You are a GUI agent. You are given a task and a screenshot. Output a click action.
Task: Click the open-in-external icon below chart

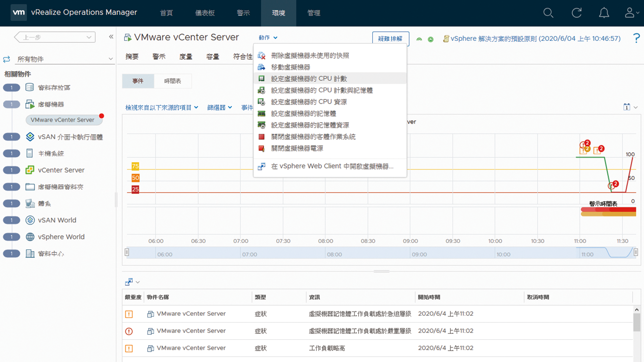point(129,282)
